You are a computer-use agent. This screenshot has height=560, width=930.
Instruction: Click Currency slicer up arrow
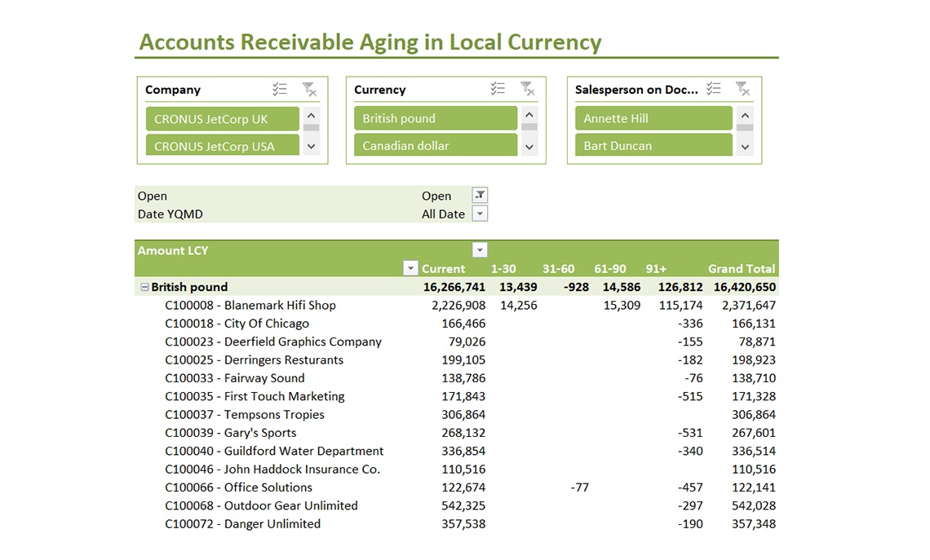(529, 114)
